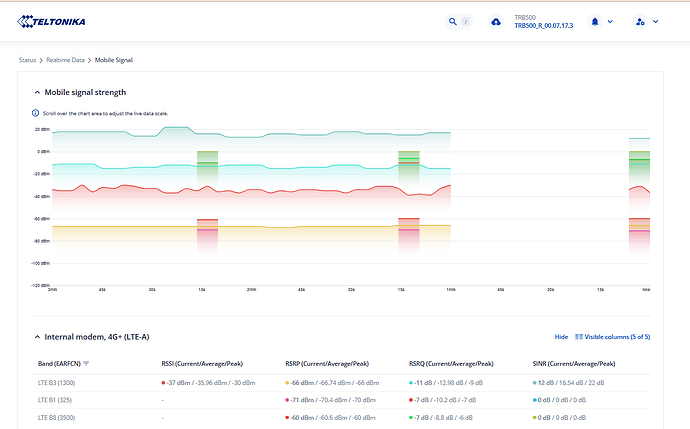Expand the notifications dropdown arrow
This screenshot has height=429, width=690.
point(611,21)
